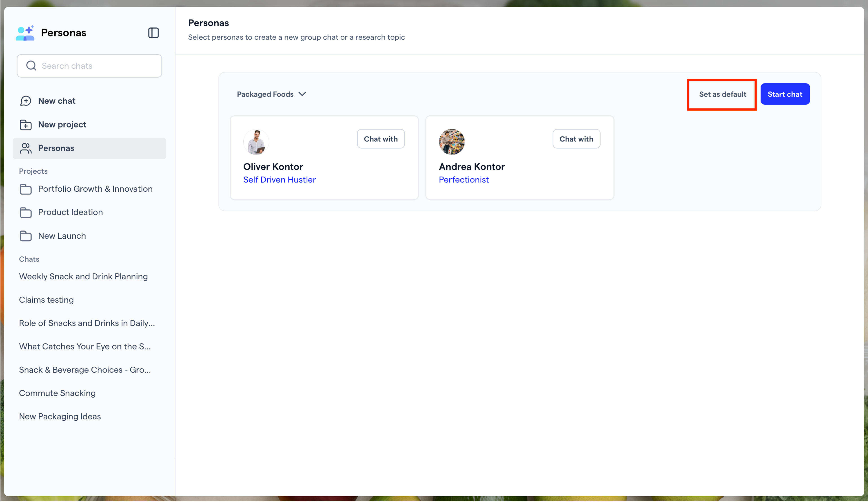The image size is (868, 502).
Task: Open the Claims testing chat
Action: 46,300
